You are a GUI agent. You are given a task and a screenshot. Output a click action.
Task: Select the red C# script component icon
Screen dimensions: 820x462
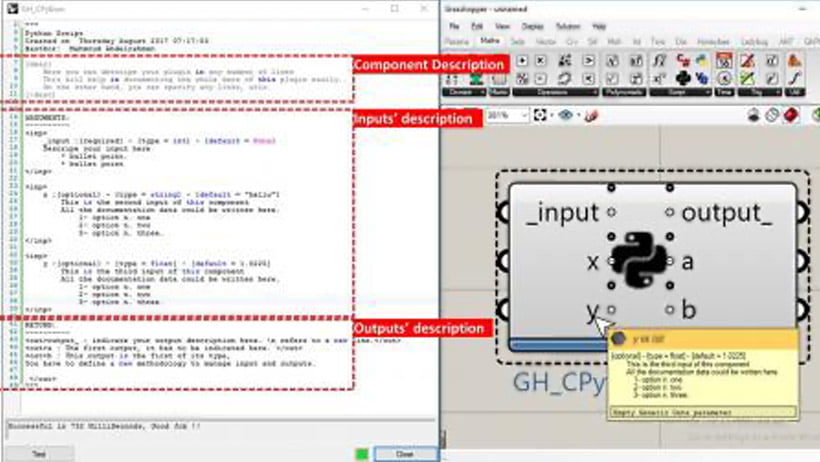click(x=682, y=61)
